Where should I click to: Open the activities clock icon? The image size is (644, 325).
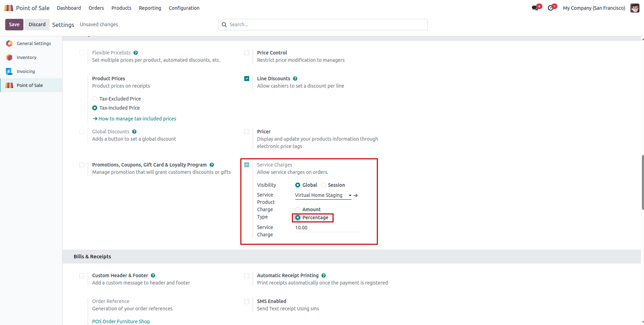tap(551, 8)
